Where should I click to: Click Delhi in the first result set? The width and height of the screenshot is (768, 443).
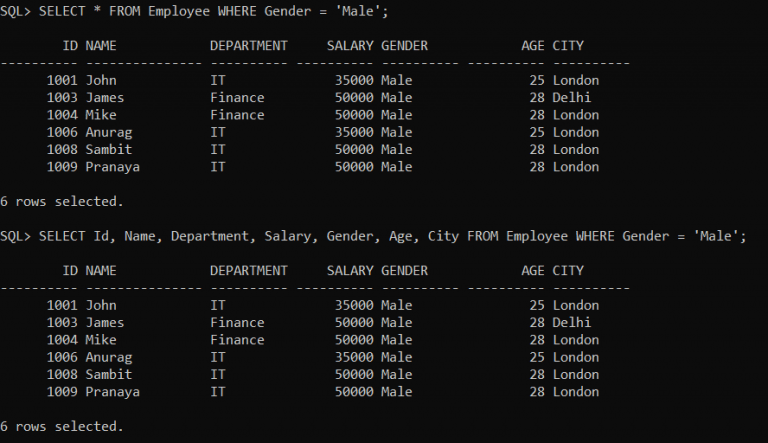[572, 98]
